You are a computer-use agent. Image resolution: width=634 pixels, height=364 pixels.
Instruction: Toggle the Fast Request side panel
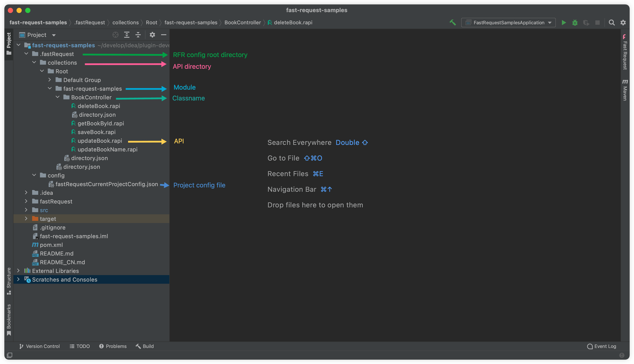(625, 52)
